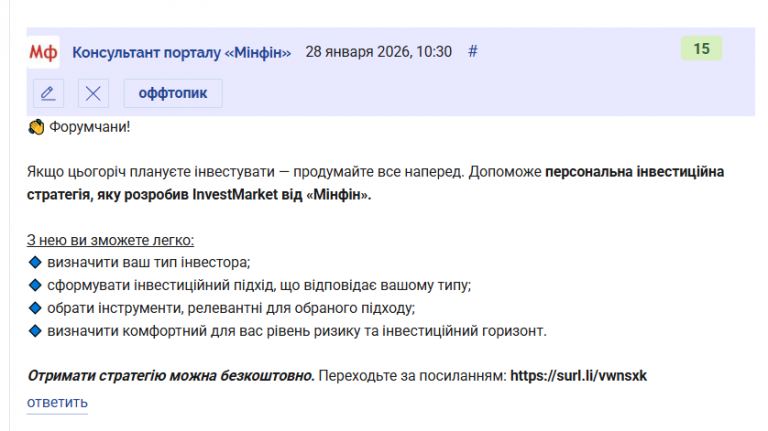Click the underlined text "З нею ви зможете легко:"
The height and width of the screenshot is (431, 768).
pyautogui.click(x=110, y=240)
